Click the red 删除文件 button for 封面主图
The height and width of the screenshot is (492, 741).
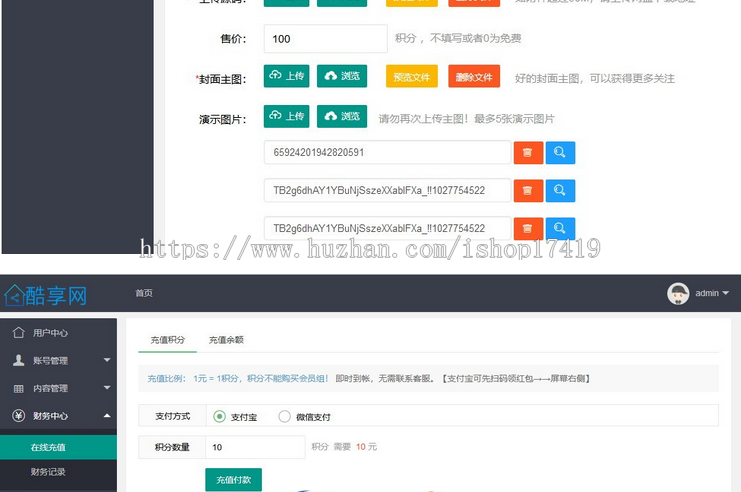pyautogui.click(x=474, y=76)
